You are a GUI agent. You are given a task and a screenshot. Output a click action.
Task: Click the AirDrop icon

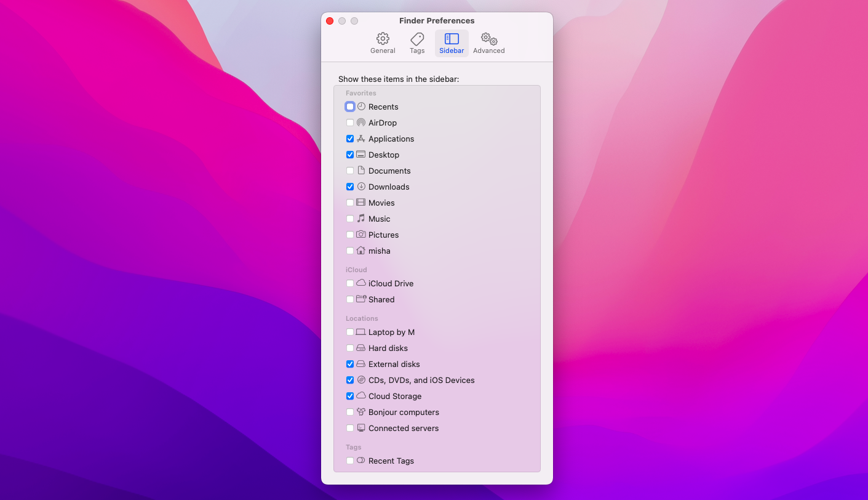click(x=360, y=123)
